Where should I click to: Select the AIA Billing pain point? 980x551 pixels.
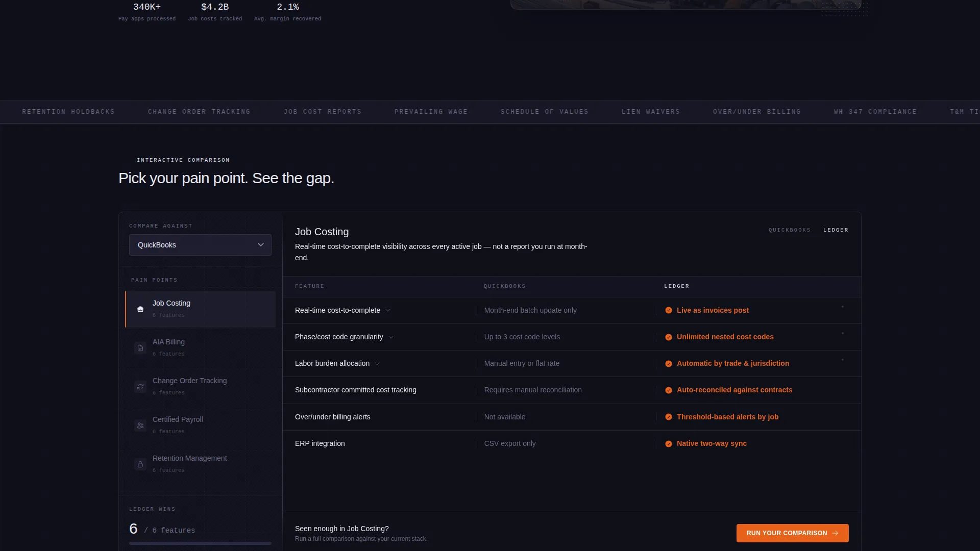[200, 348]
